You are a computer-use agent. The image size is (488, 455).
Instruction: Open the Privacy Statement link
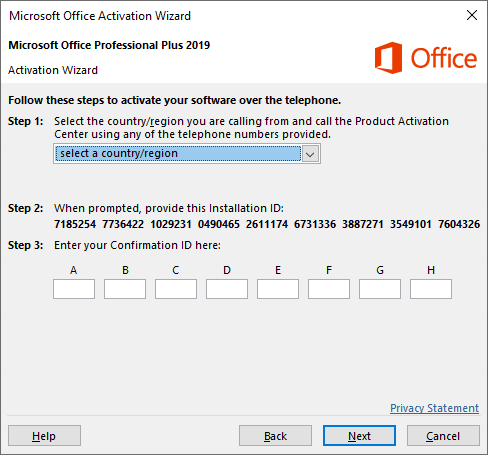point(434,408)
